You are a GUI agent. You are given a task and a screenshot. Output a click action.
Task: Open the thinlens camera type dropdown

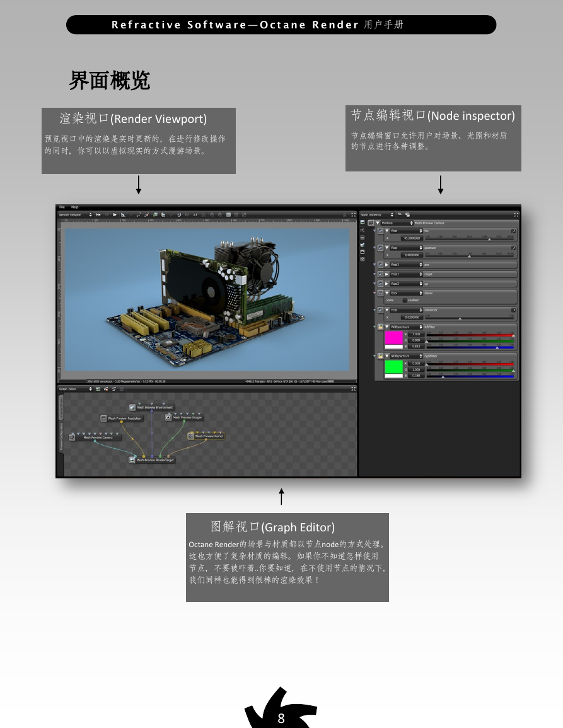click(397, 223)
